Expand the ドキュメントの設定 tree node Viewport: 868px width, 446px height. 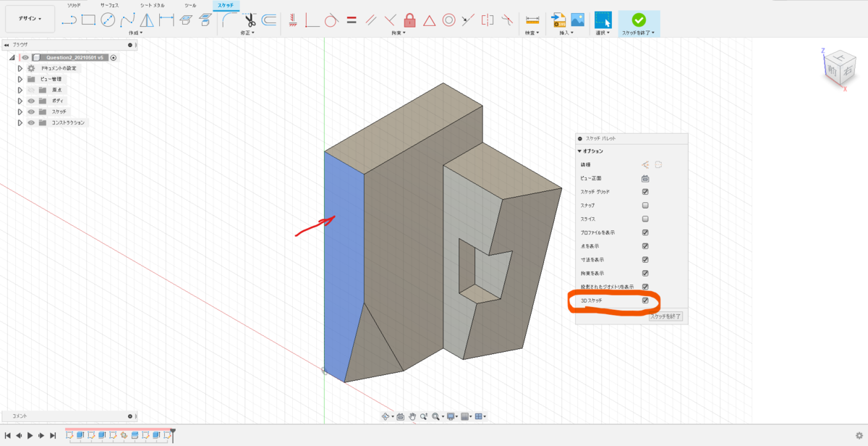tap(20, 68)
